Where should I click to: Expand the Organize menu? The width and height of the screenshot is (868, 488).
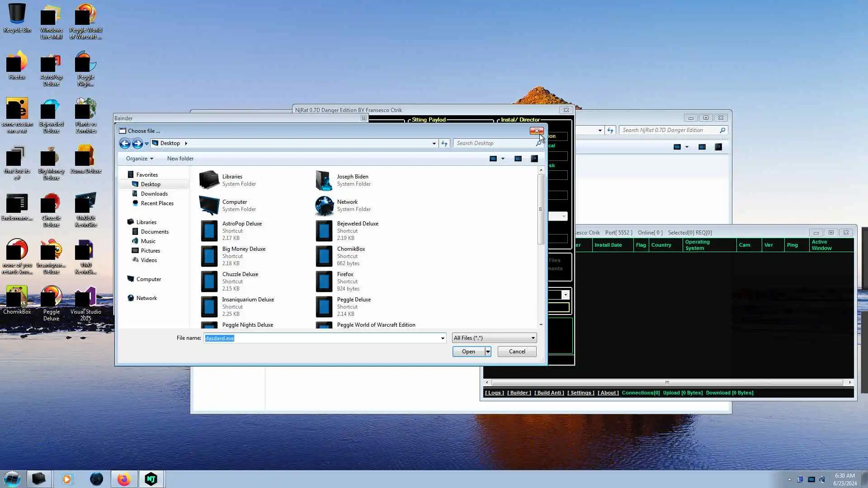(x=139, y=159)
